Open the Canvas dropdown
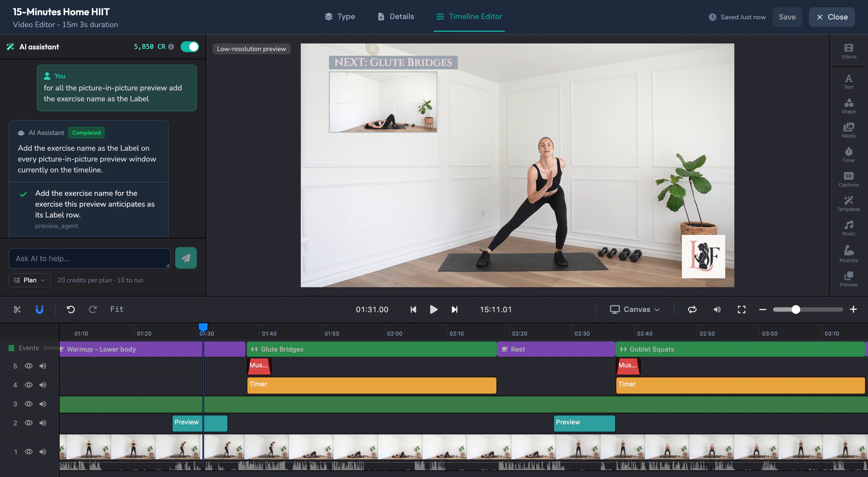 tap(635, 309)
